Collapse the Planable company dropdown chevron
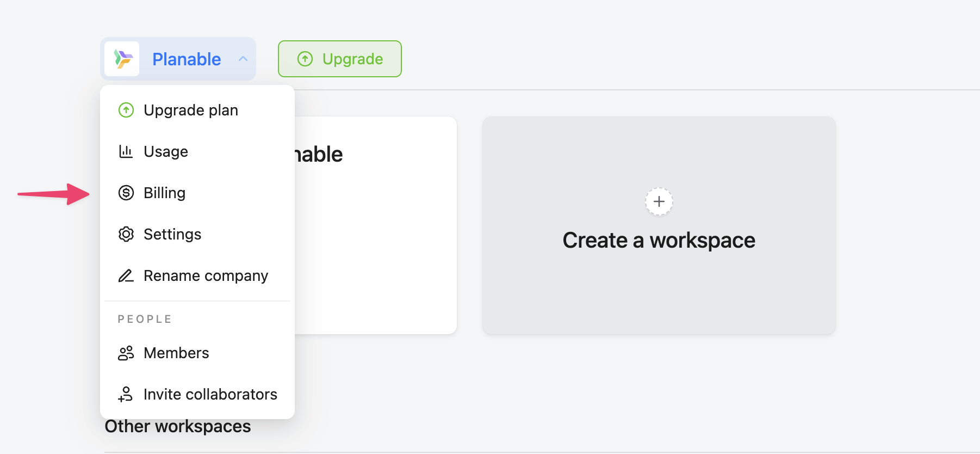The image size is (980, 454). coord(243,59)
